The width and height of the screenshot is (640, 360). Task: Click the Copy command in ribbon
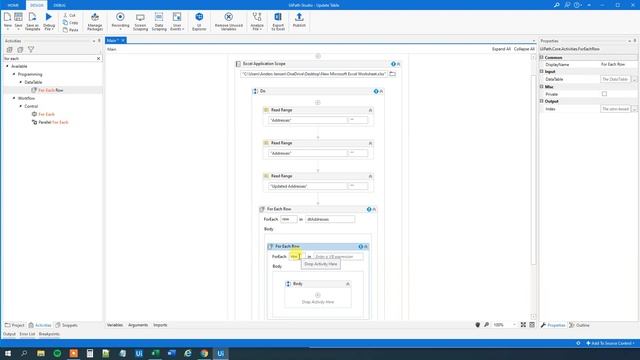pos(71,22)
